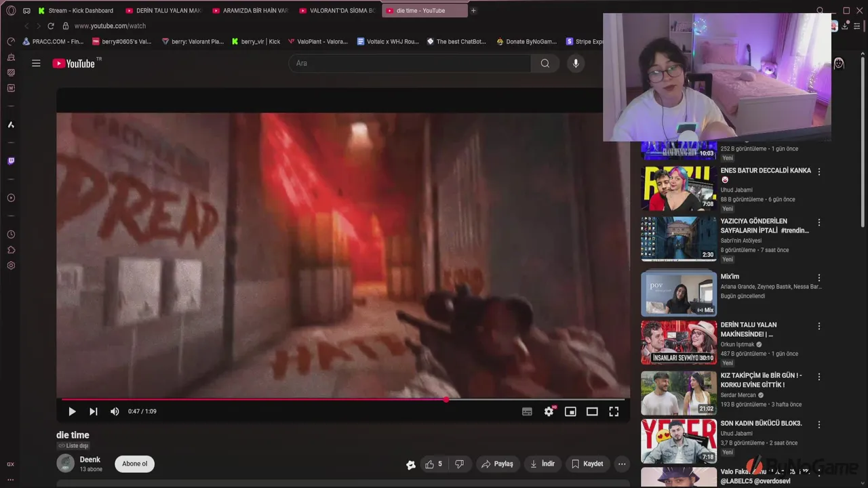The image size is (868, 488).
Task: Switch to ARAMIZDA BİR HAİN VAR tab
Action: point(250,11)
